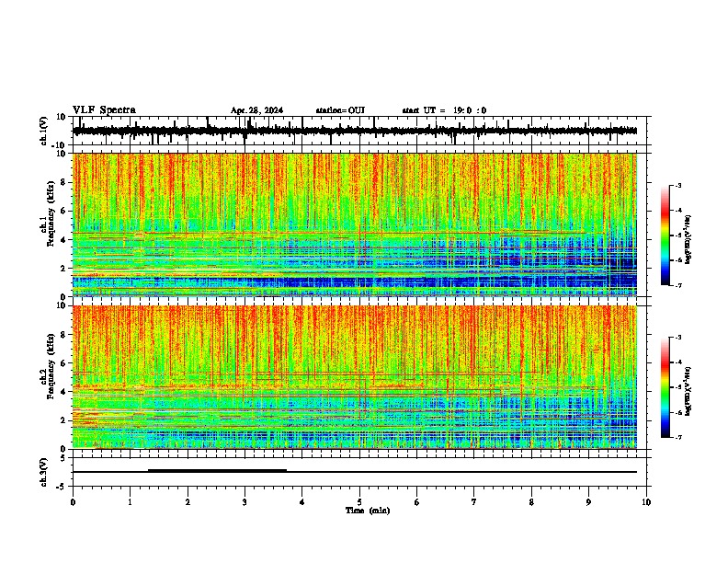This screenshot has height=563, width=728.
Task: Click the ch.1 "Frequency (kHz)" axis label
Action: 51,213
